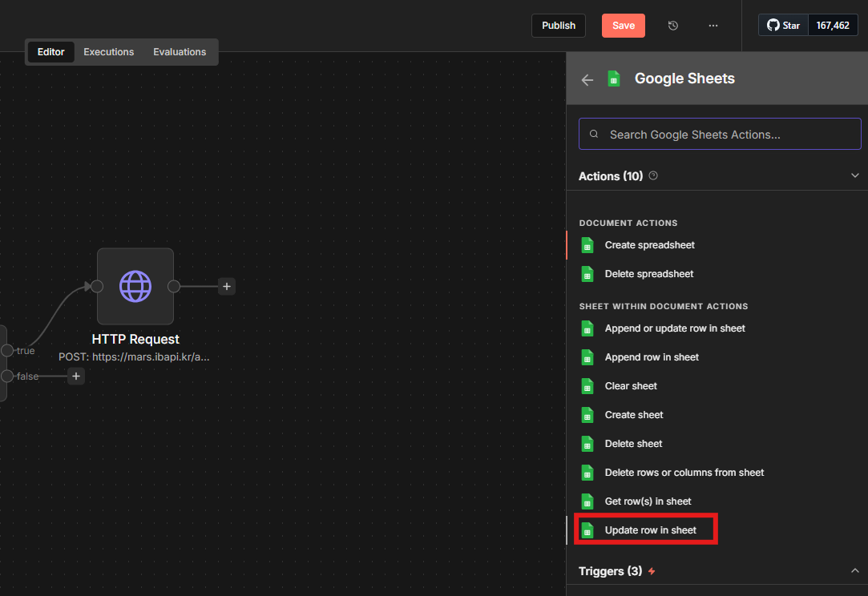Switch to the Executions tab
This screenshot has width=868, height=596.
point(109,52)
